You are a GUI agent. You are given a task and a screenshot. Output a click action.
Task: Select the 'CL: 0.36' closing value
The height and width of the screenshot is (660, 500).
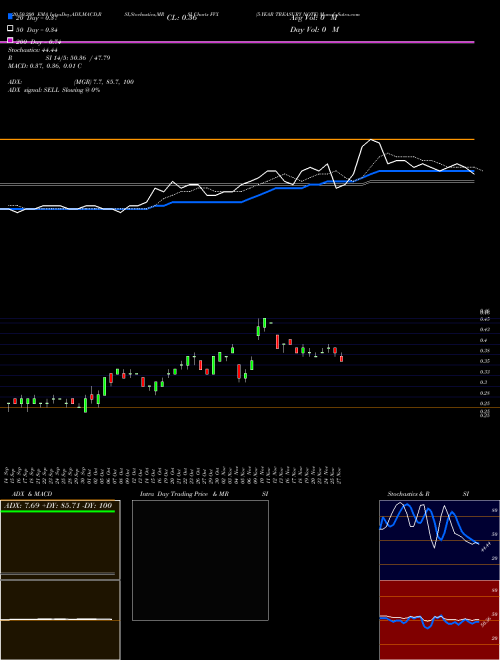tap(182, 18)
